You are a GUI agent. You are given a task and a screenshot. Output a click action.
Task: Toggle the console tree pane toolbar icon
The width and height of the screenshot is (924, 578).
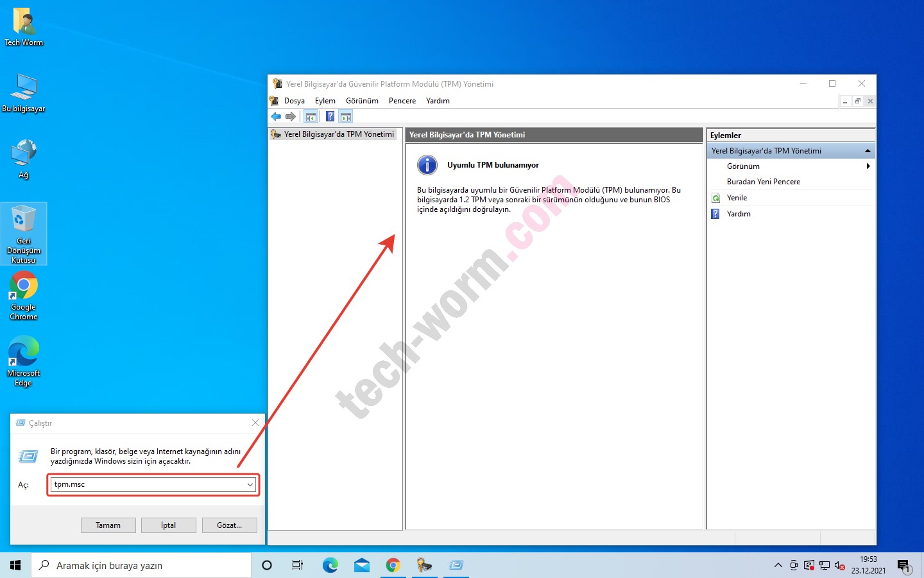coord(311,116)
